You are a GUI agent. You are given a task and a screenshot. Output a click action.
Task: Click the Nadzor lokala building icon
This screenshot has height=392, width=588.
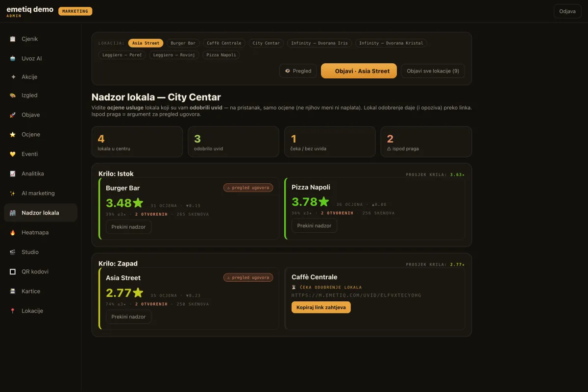[13, 213]
